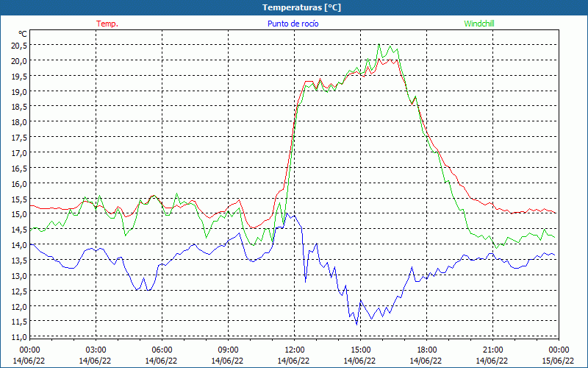Image resolution: width=588 pixels, height=368 pixels.
Task: Click the '11,0' y-axis value
Action: tap(20, 336)
